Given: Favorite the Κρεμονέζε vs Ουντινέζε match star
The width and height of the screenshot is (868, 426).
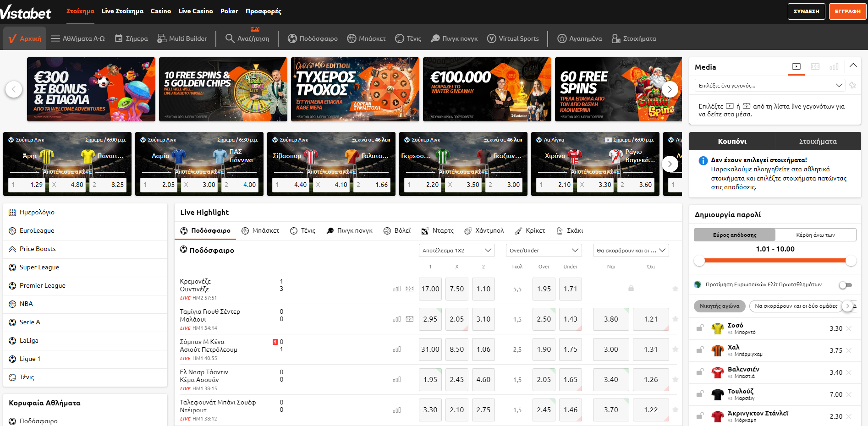Looking at the screenshot, I should 675,289.
